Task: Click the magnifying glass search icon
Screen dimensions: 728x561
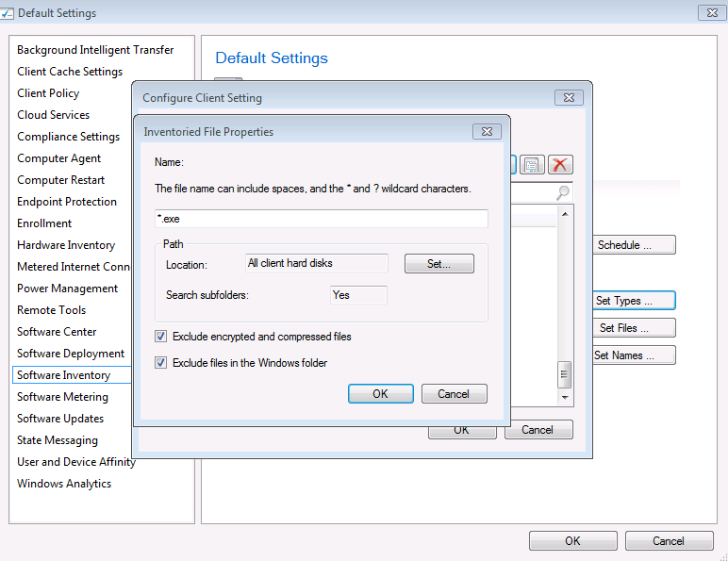Action: (563, 192)
